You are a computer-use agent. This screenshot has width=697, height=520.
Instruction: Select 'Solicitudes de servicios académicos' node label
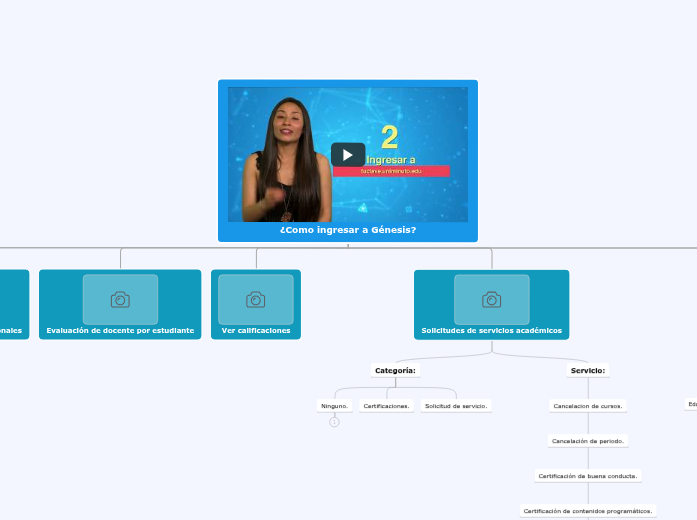click(x=491, y=330)
